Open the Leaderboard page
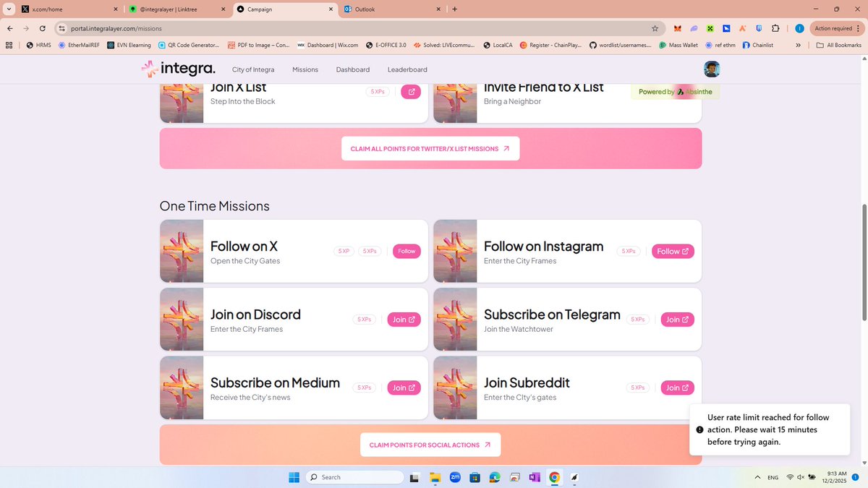Viewport: 868px width, 488px height. 407,69
